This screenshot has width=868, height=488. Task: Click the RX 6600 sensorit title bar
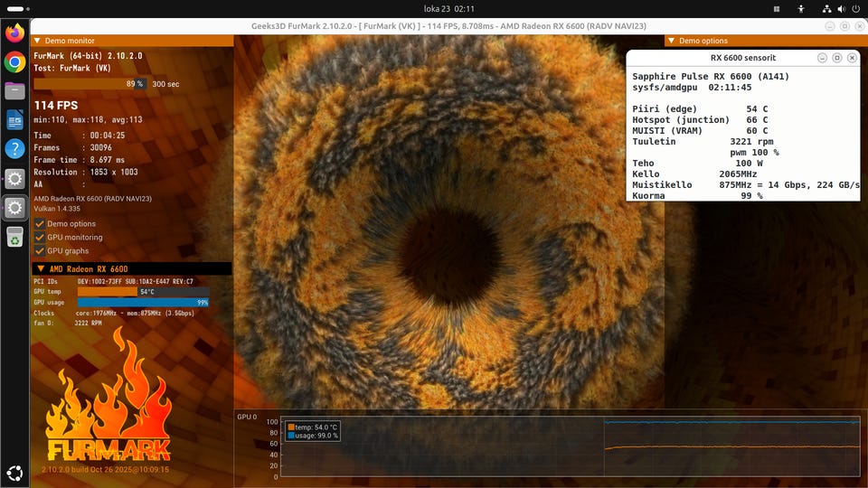743,58
